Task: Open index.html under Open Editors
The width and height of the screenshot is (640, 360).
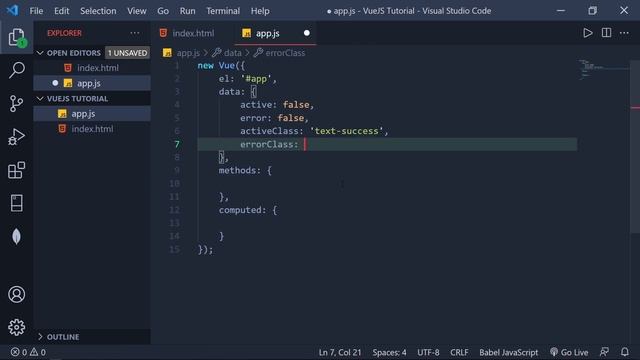Action: (x=92, y=68)
